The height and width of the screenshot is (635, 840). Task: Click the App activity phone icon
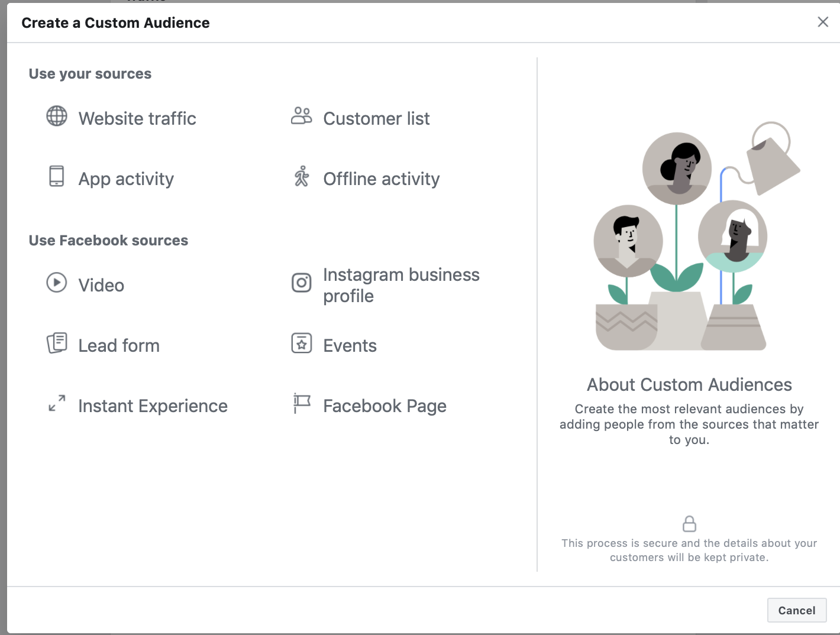tap(56, 176)
